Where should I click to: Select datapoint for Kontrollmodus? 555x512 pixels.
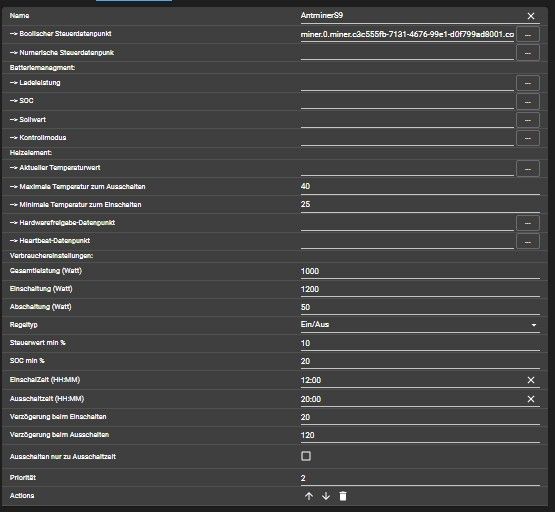click(528, 138)
